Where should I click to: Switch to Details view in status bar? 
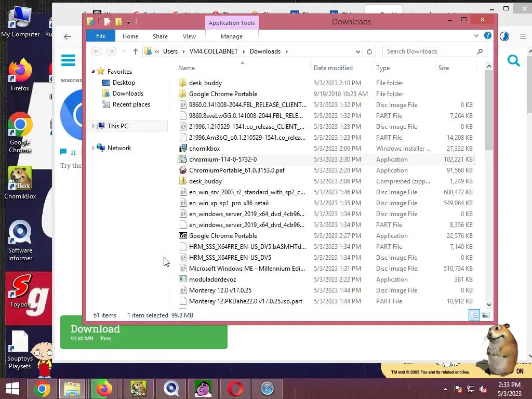[x=474, y=315]
